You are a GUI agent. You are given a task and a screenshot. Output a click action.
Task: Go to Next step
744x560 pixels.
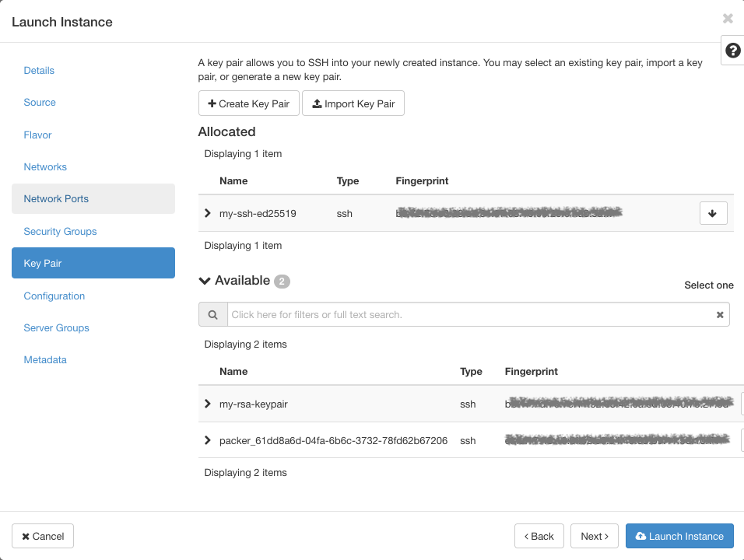(595, 536)
